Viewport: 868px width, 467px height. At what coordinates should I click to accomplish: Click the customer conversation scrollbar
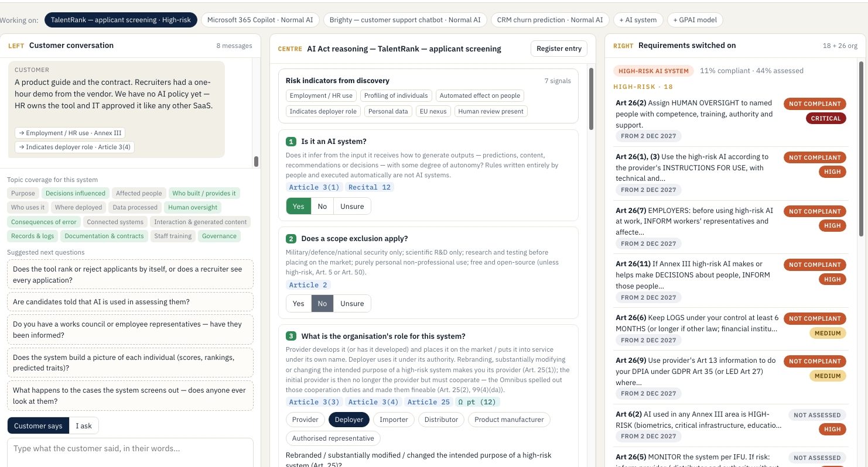pyautogui.click(x=256, y=162)
